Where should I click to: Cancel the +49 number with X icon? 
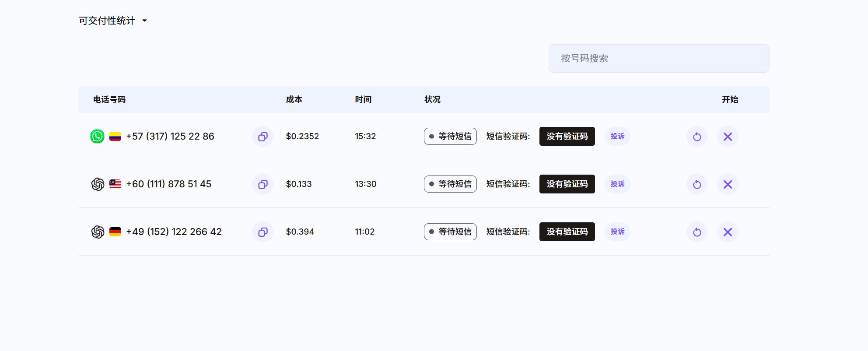pyautogui.click(x=728, y=232)
